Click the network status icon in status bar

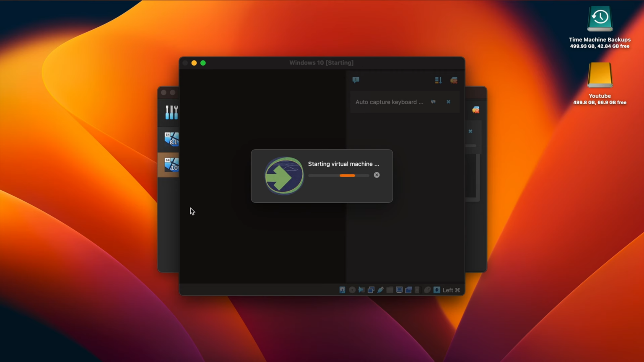[x=371, y=290]
